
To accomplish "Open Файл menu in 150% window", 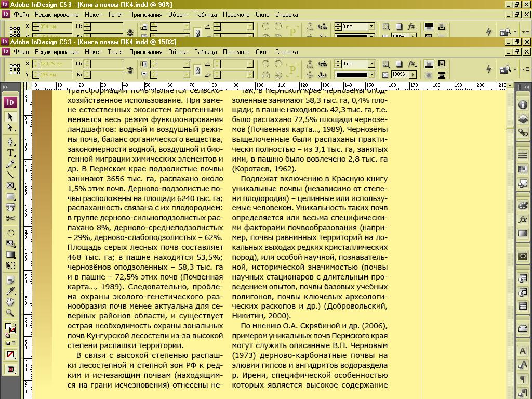I will pos(21,52).
